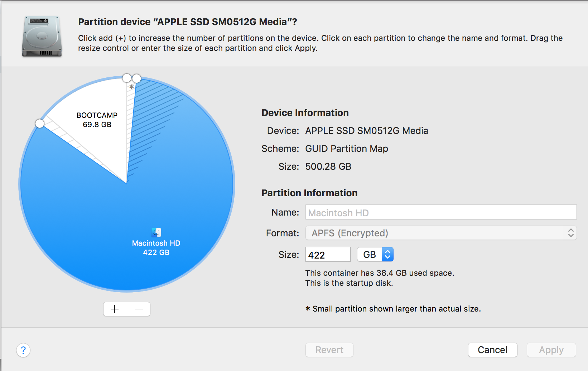Click the Size field showing 422
Image resolution: width=588 pixels, height=371 pixels.
[x=328, y=255]
